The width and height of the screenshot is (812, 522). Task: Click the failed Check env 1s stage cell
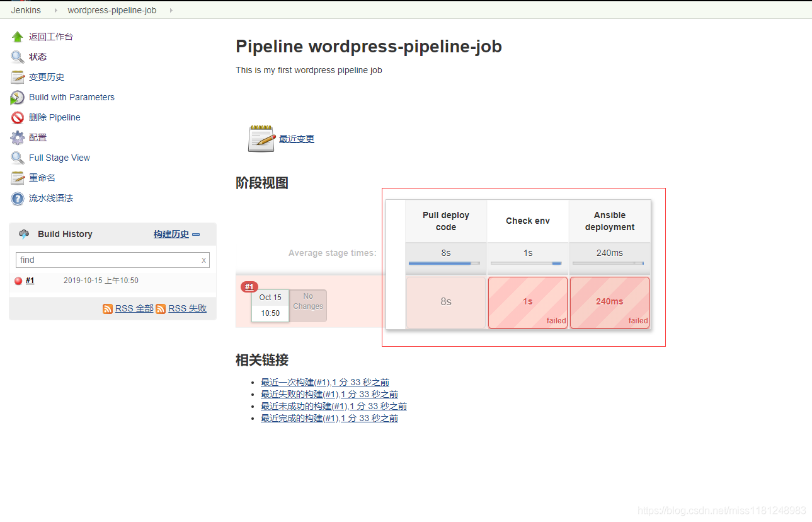[x=528, y=303]
